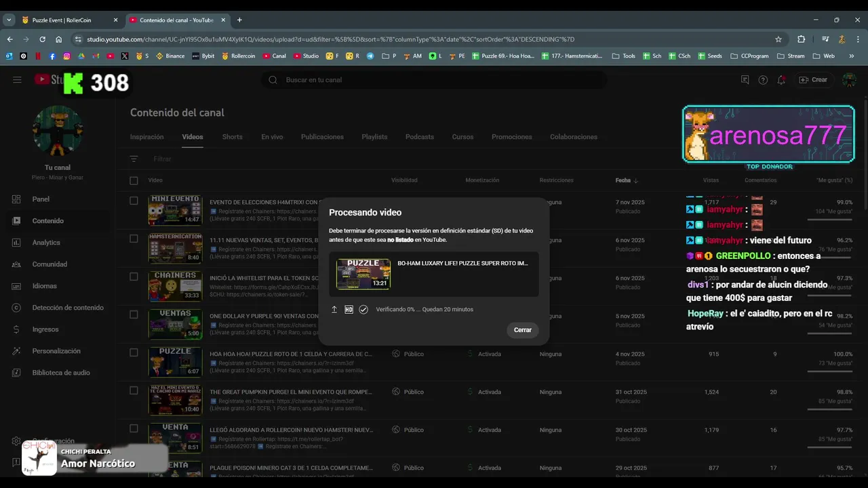This screenshot has width=868, height=488.
Task: Open the hamburger menu in Studio header
Action: 17,80
